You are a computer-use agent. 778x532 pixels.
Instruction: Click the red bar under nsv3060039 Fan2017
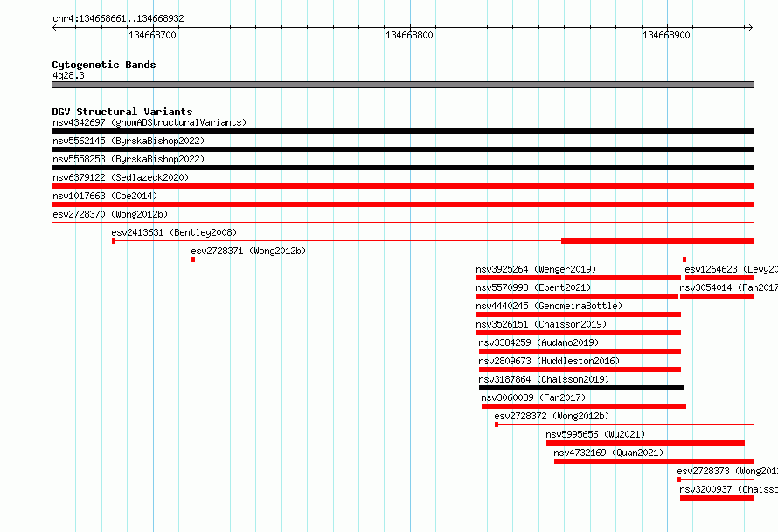[584, 406]
